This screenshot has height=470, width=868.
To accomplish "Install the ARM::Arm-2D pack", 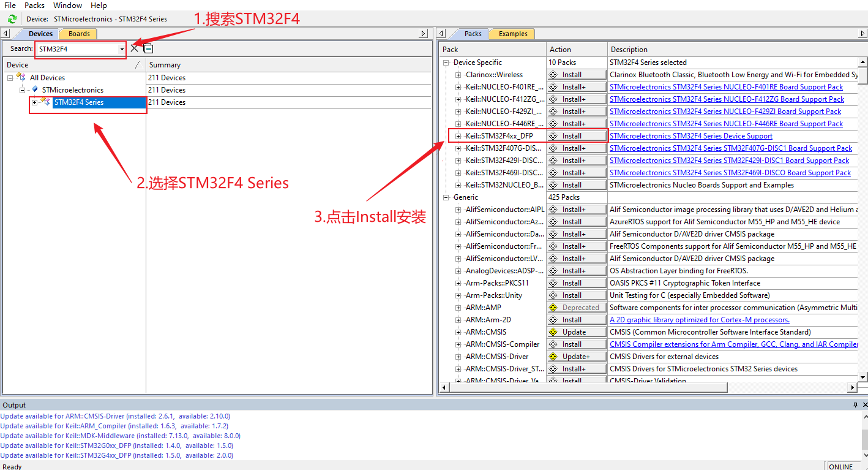I will click(x=576, y=320).
